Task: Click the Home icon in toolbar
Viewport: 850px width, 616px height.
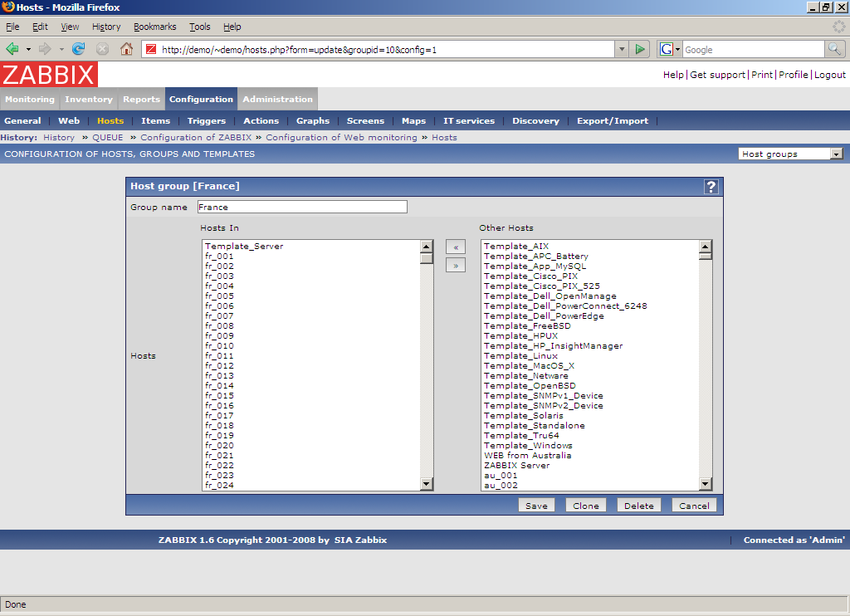Action: point(126,49)
